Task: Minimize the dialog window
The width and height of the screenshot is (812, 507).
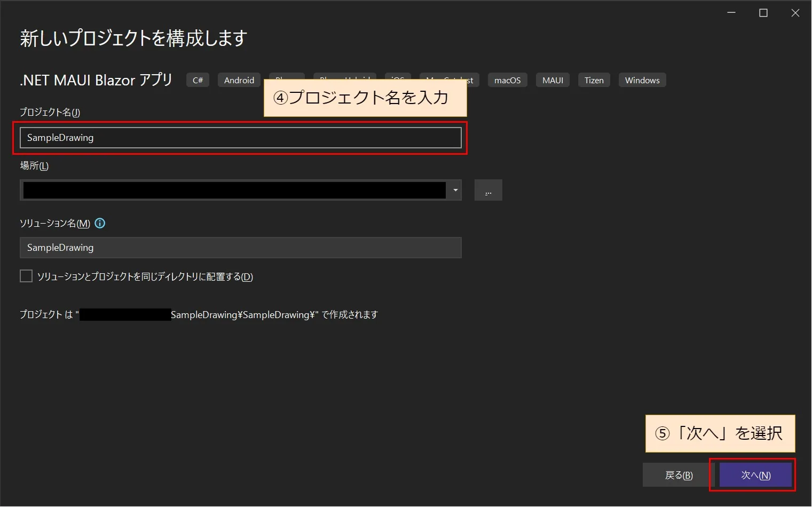Action: 731,13
